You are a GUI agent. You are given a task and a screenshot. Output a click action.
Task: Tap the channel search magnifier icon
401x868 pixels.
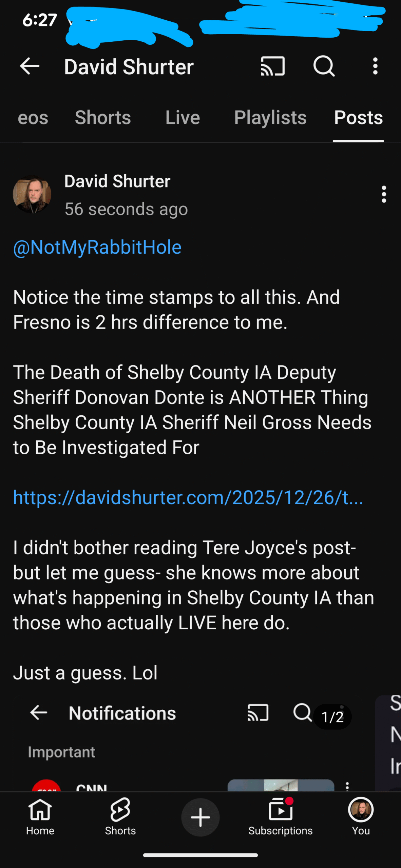coord(324,66)
